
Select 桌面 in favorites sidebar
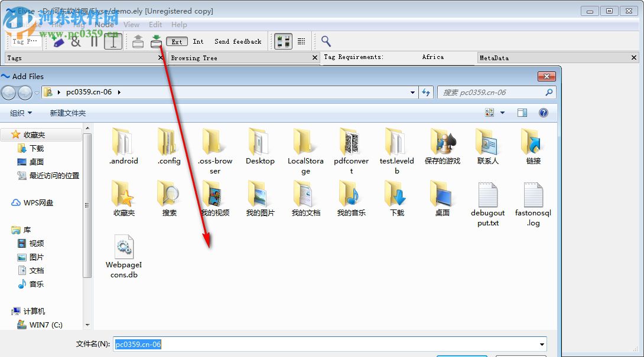tap(31, 162)
